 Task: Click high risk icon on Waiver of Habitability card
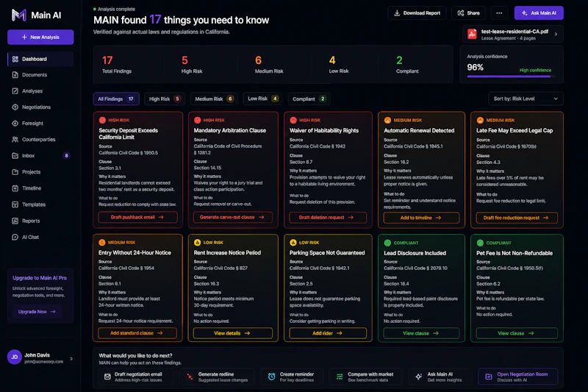pyautogui.click(x=293, y=120)
